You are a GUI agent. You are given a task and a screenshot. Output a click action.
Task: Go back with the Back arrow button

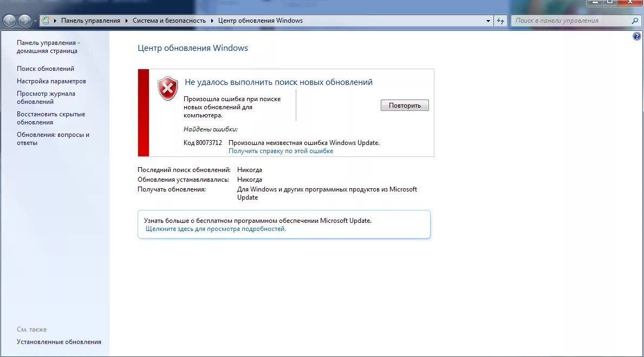coord(9,21)
